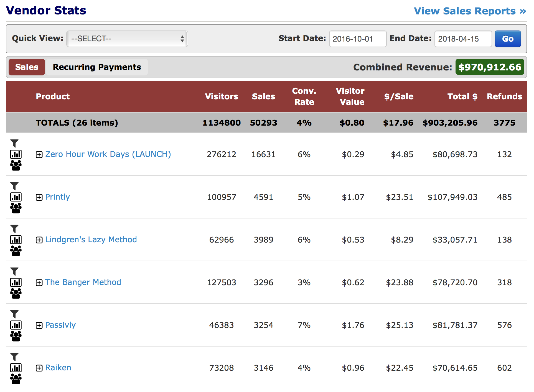Click the funnel icon for Raiken row
Image resolution: width=534 pixels, height=392 pixels.
(x=14, y=357)
